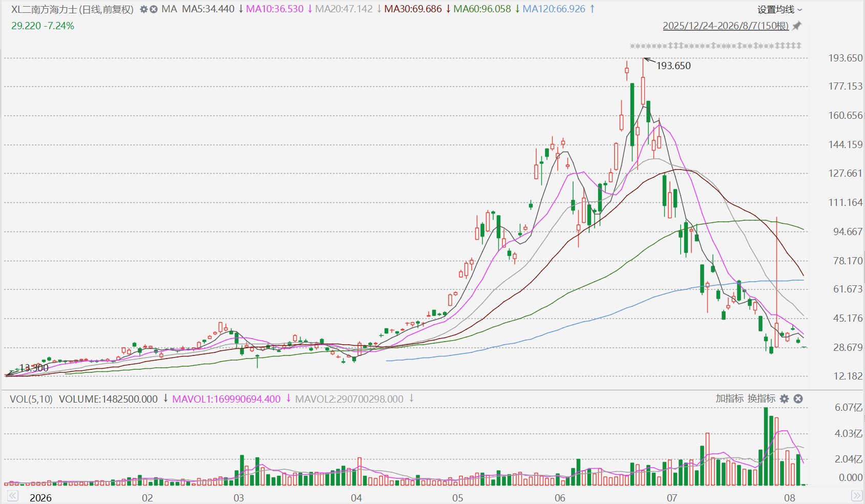Image resolution: width=865 pixels, height=504 pixels.
Task: Click the 177.153 price axis label
Action: pos(846,86)
